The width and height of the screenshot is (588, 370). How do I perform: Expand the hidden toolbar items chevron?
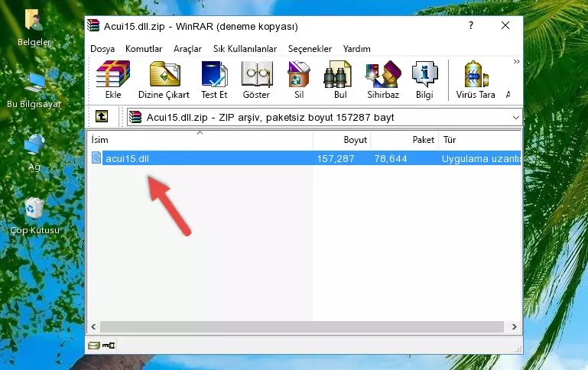[x=516, y=61]
